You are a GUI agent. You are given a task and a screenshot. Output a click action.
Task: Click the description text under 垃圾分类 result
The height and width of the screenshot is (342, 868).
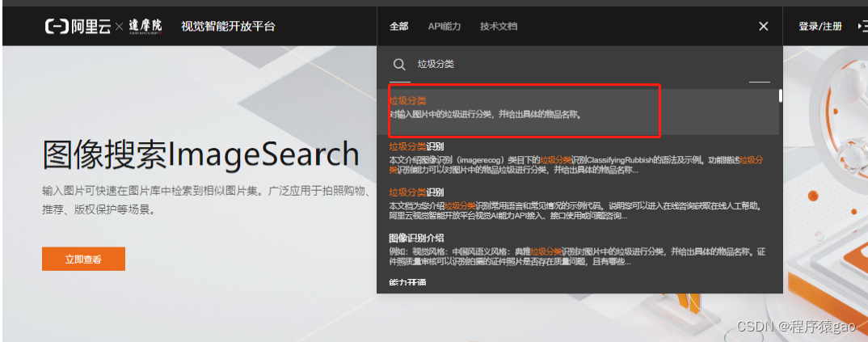click(x=486, y=115)
